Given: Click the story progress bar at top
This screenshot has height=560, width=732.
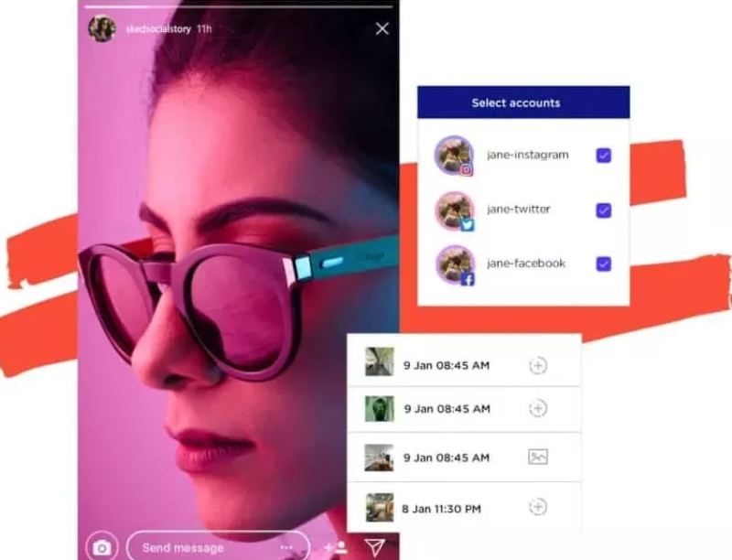Looking at the screenshot, I should (239, 7).
